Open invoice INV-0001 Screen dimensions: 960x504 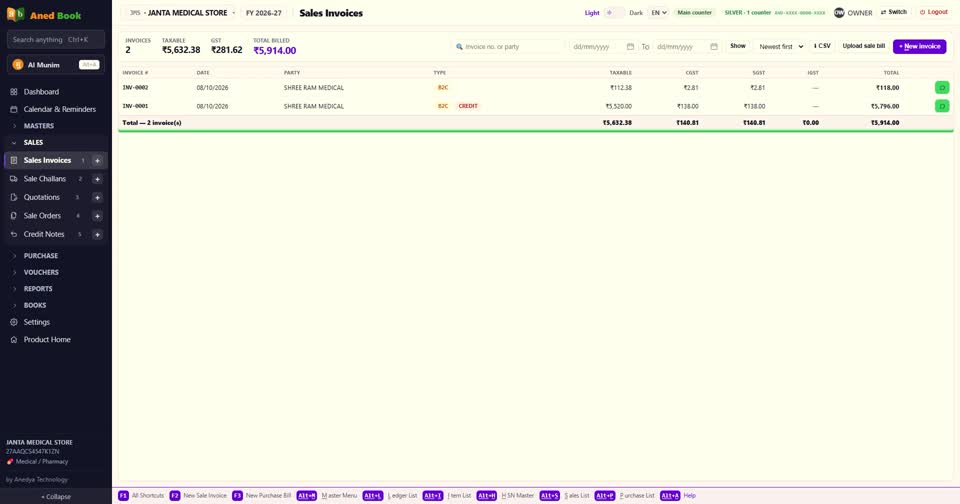[135, 106]
